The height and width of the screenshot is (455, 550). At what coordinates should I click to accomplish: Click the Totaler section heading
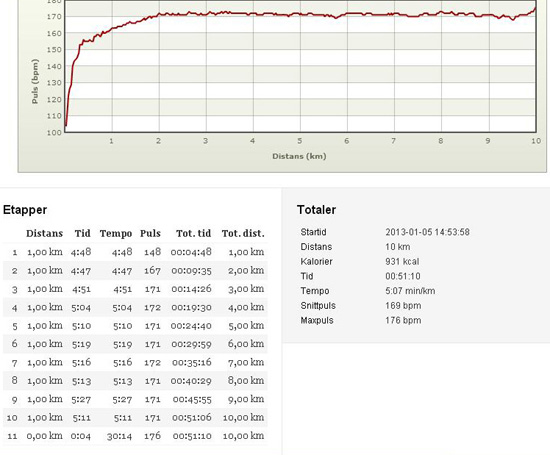316,210
